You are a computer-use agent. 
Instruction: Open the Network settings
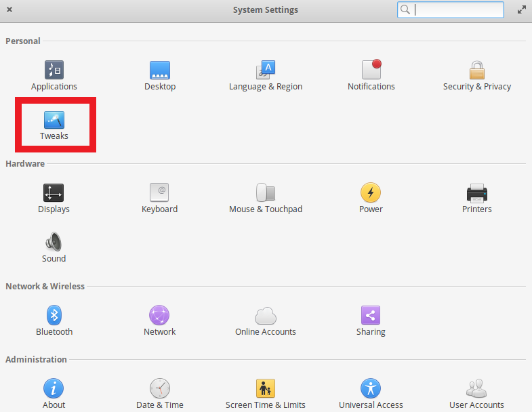click(159, 321)
